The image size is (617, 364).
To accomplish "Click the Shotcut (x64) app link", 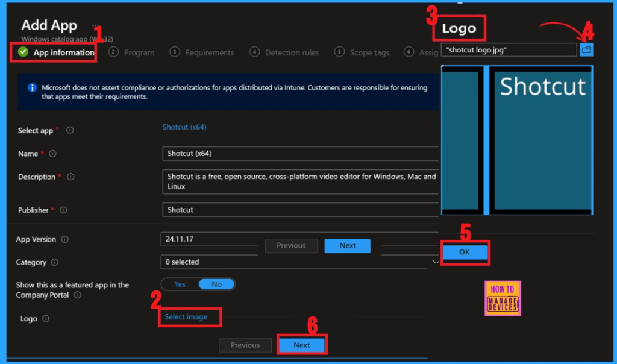I will tap(184, 127).
